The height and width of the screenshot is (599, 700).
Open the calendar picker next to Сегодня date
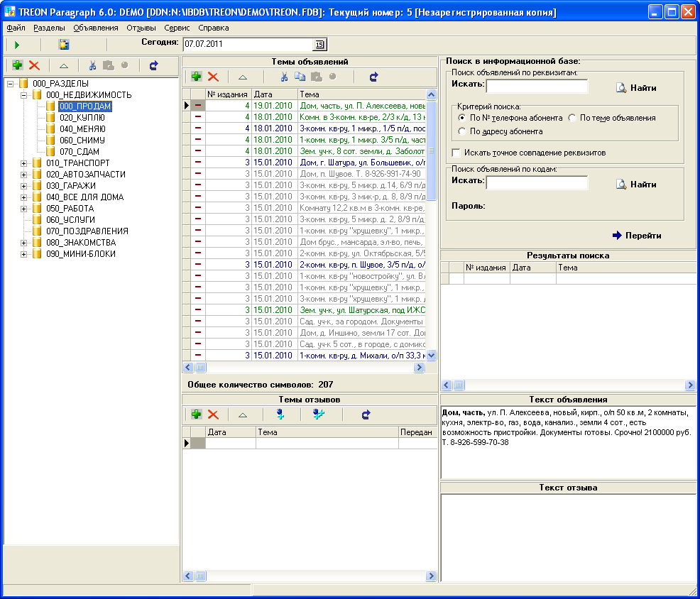319,44
